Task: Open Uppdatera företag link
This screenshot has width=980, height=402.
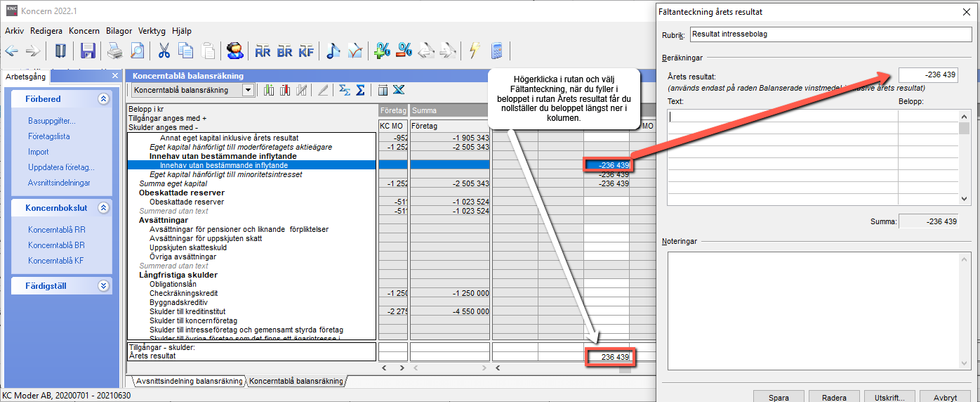Action: (61, 167)
